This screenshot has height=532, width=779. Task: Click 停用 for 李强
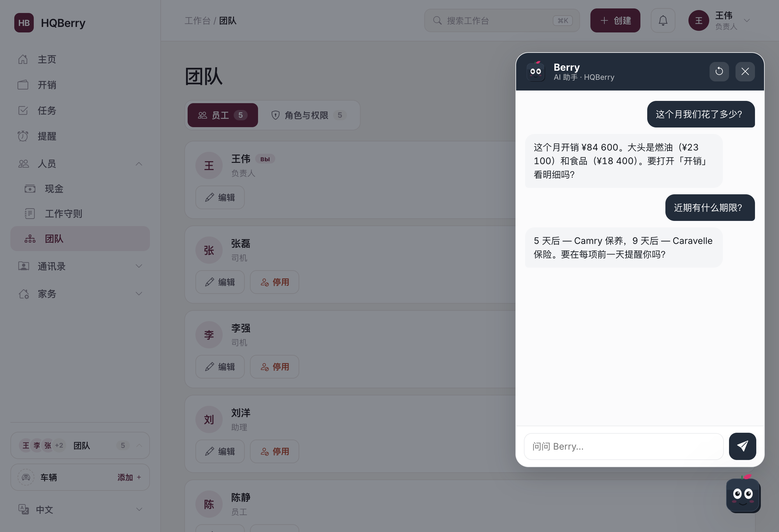click(x=275, y=367)
